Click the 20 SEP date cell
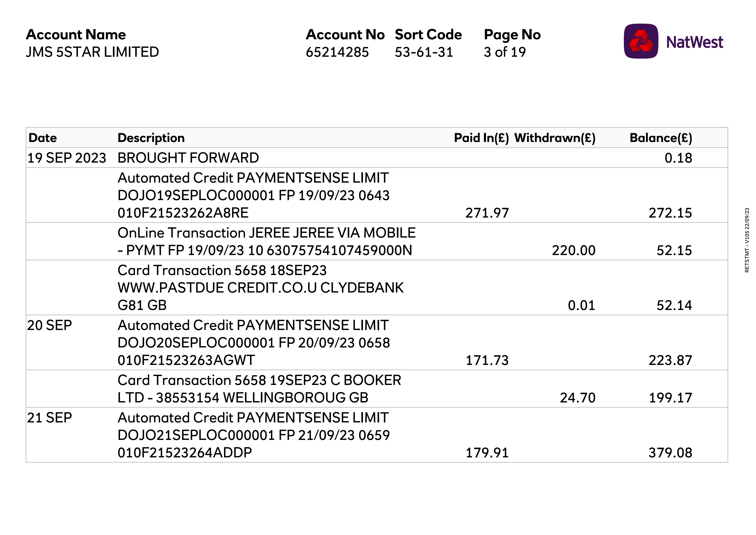Image resolution: width=756 pixels, height=535 pixels. pos(49,325)
